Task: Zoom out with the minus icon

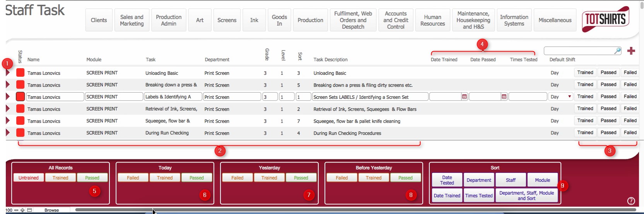Action: coord(16,210)
